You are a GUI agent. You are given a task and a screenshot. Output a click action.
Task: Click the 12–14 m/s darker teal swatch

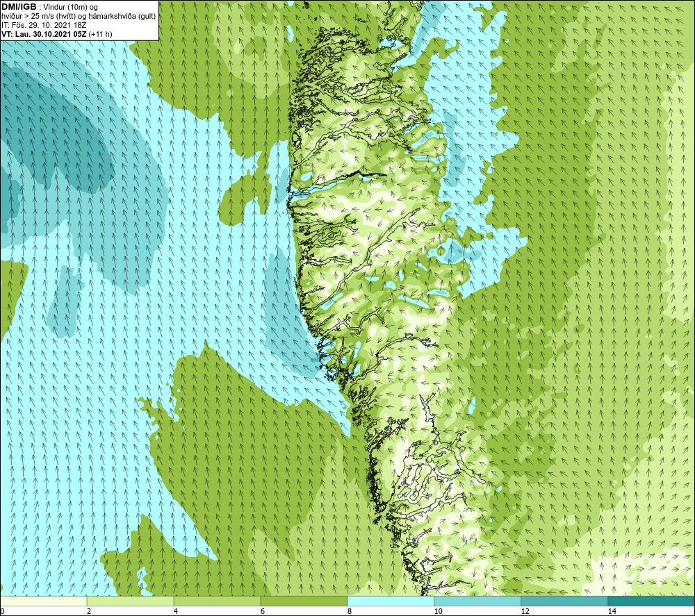(564, 601)
